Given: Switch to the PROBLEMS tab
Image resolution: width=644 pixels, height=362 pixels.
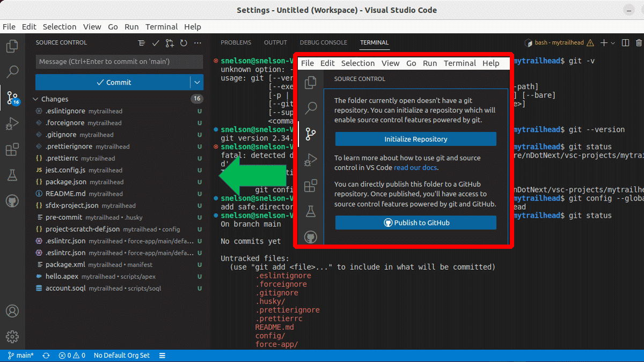Looking at the screenshot, I should click(x=236, y=42).
